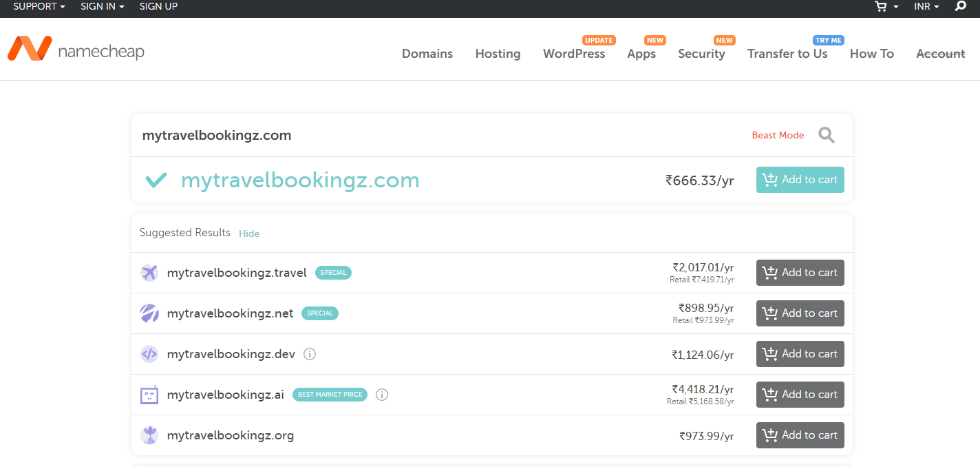
Task: Click the airplane icon for .travel domain
Action: [149, 273]
